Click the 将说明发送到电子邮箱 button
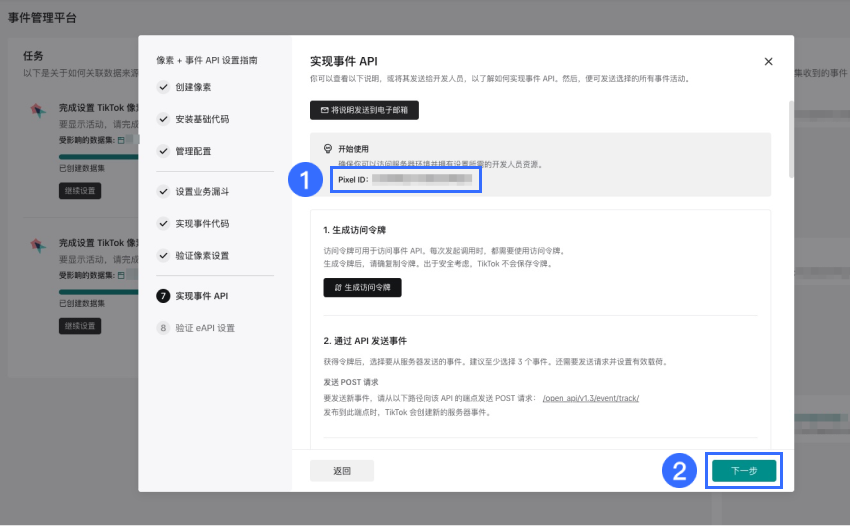 364,110
